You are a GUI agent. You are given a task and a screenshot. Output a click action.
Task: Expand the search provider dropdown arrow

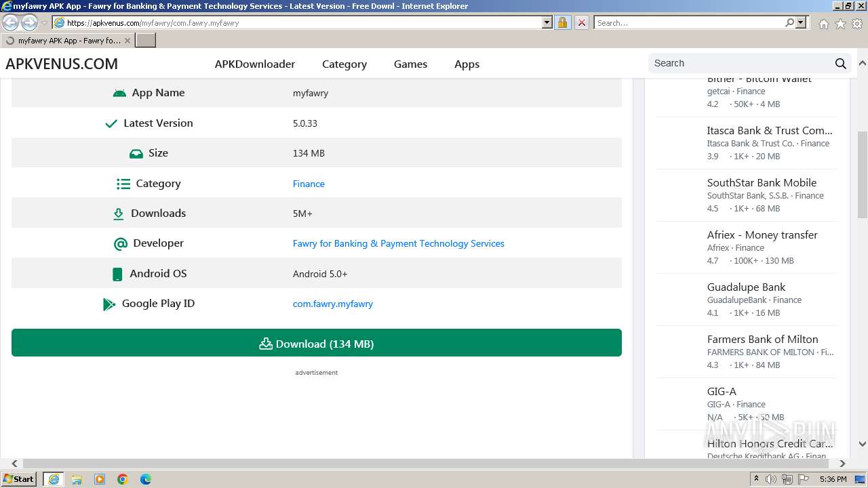click(x=801, y=22)
